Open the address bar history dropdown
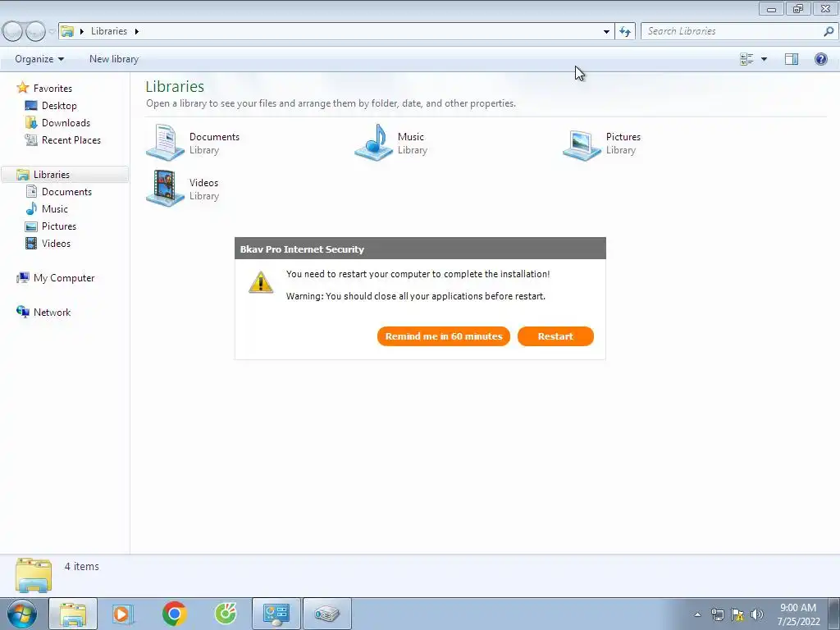Image resolution: width=840 pixels, height=630 pixels. (x=606, y=32)
